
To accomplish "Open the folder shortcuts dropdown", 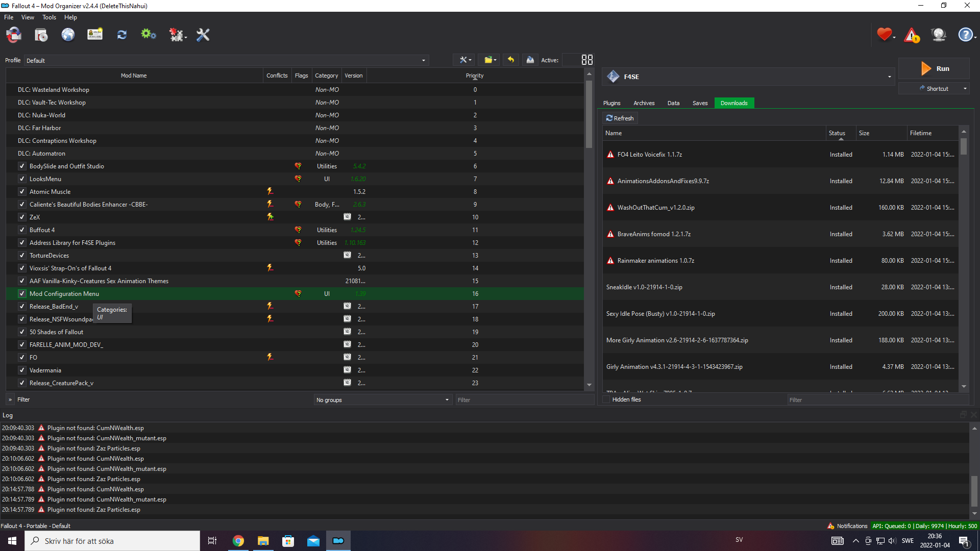I will 489,60.
